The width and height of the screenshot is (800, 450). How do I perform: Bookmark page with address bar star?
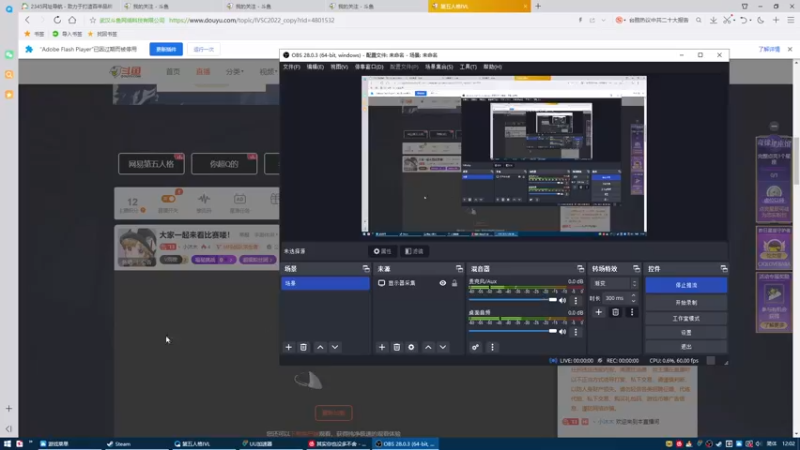[92, 20]
